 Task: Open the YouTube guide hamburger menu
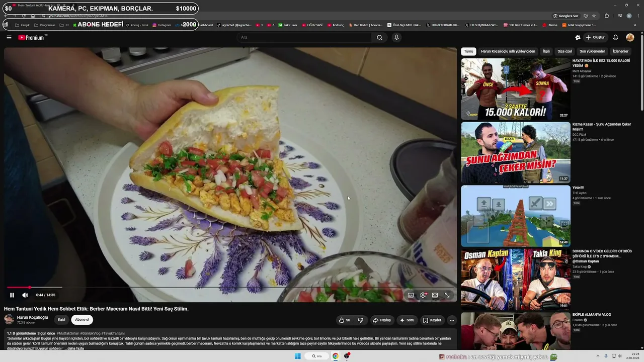pos(9,37)
